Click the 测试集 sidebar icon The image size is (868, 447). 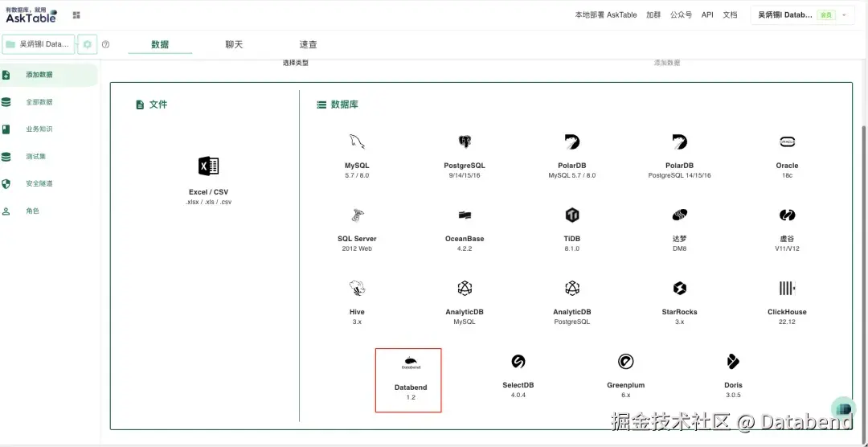click(x=6, y=157)
